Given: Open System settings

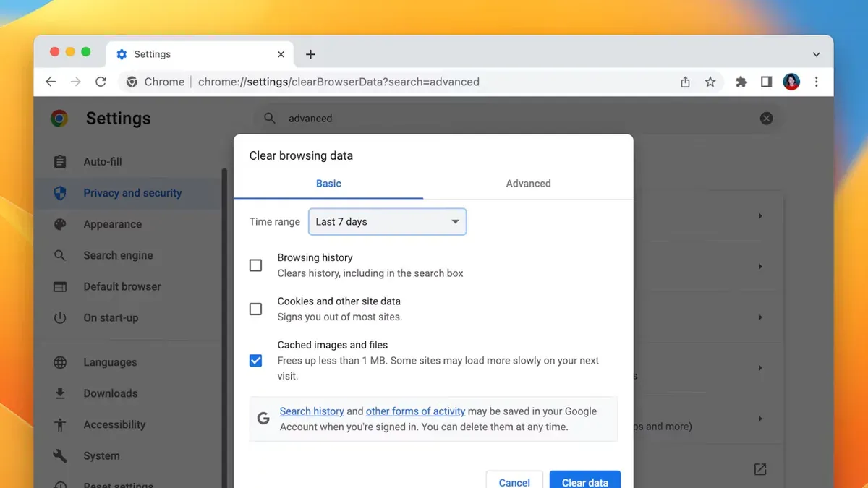Looking at the screenshot, I should [101, 455].
